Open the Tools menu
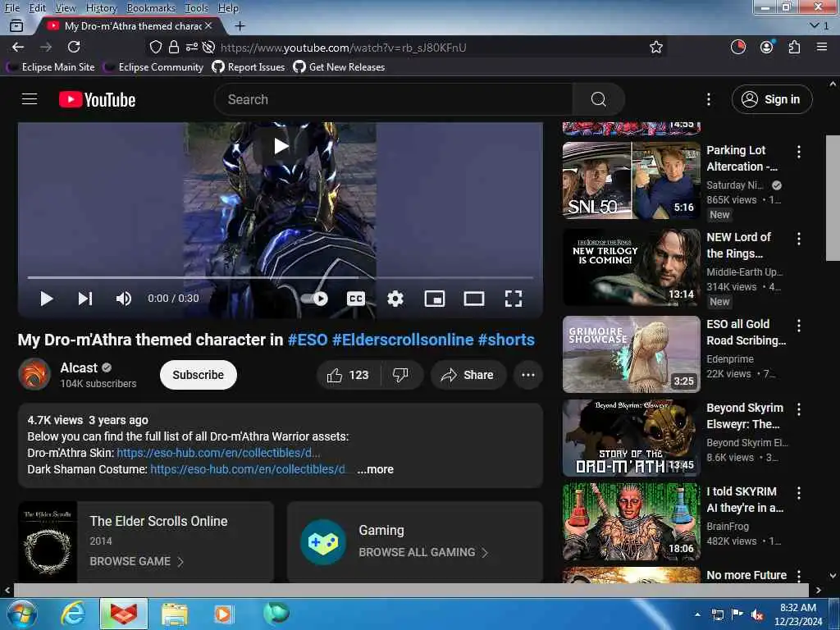 197,8
